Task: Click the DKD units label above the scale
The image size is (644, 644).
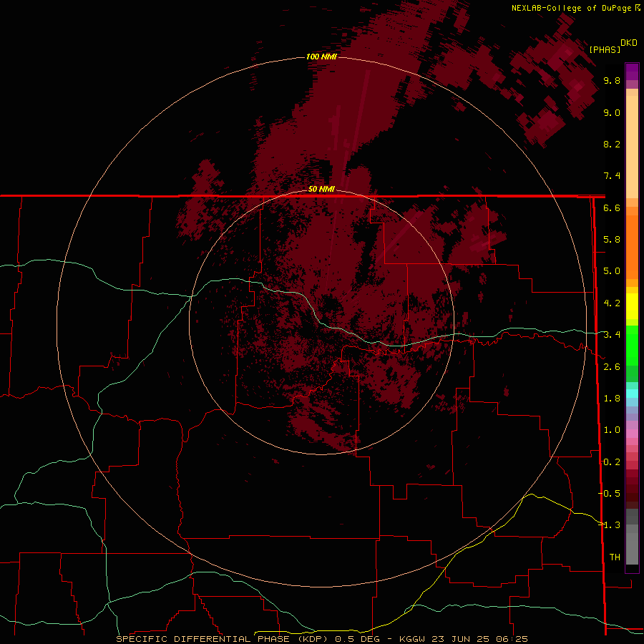Action: pos(629,43)
